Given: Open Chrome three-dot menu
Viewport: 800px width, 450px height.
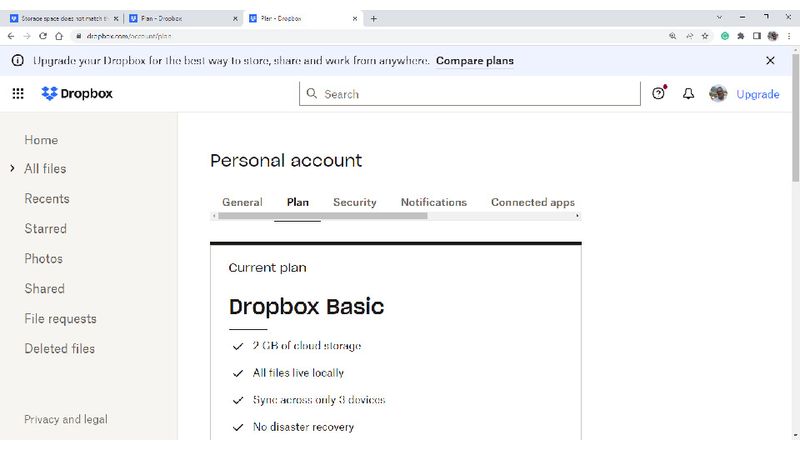Looking at the screenshot, I should click(x=789, y=36).
